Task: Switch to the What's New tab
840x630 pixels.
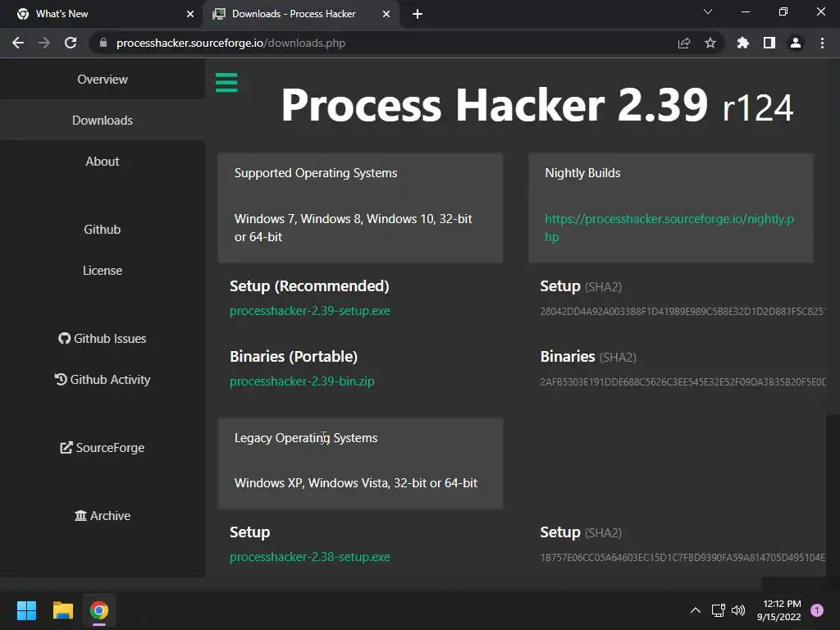Action: coord(102,14)
